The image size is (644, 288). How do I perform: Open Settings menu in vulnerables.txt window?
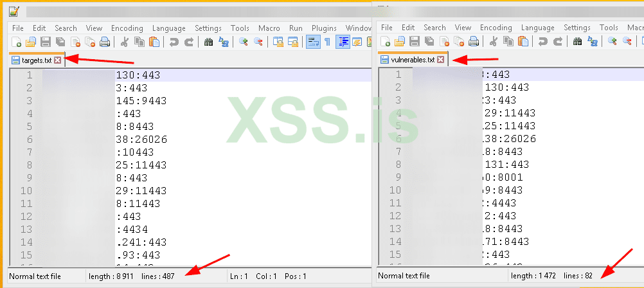[x=577, y=28]
